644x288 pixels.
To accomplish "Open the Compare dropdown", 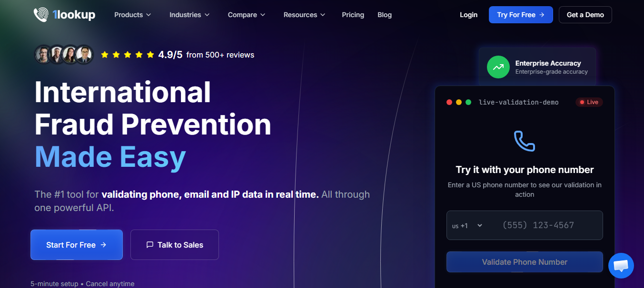I will 247,15.
